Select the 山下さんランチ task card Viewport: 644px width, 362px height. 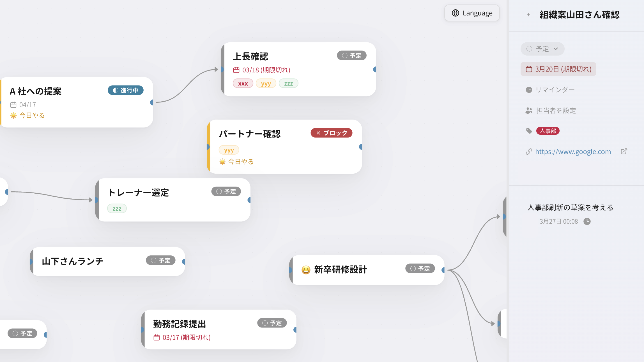107,261
